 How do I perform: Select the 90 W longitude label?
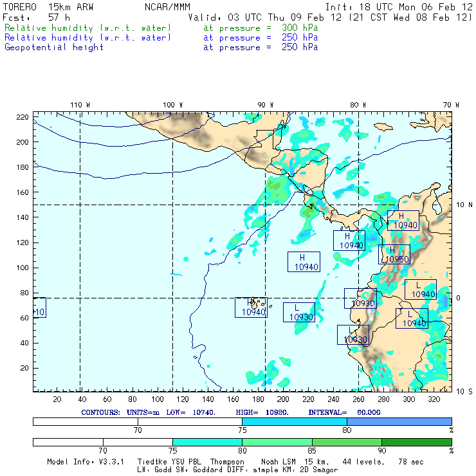[x=265, y=105]
